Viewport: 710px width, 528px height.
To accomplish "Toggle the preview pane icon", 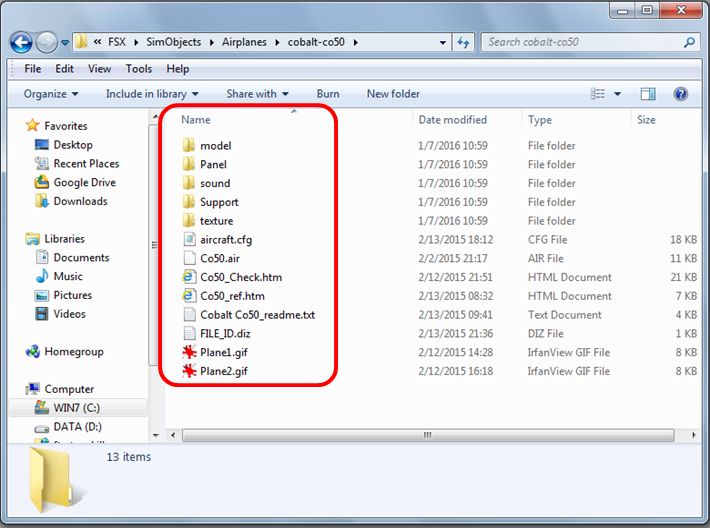I will click(648, 94).
